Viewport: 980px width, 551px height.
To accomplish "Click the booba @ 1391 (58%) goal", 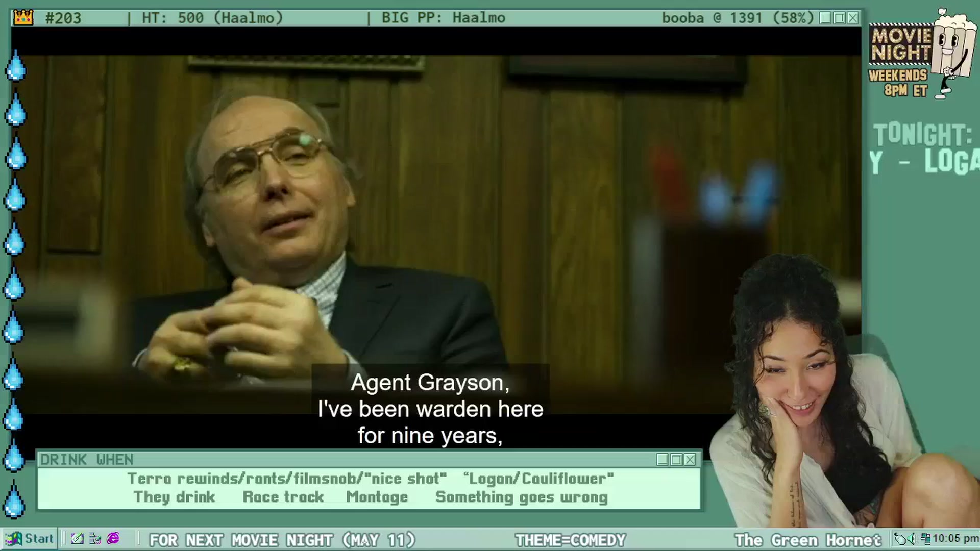I will 738,18.
